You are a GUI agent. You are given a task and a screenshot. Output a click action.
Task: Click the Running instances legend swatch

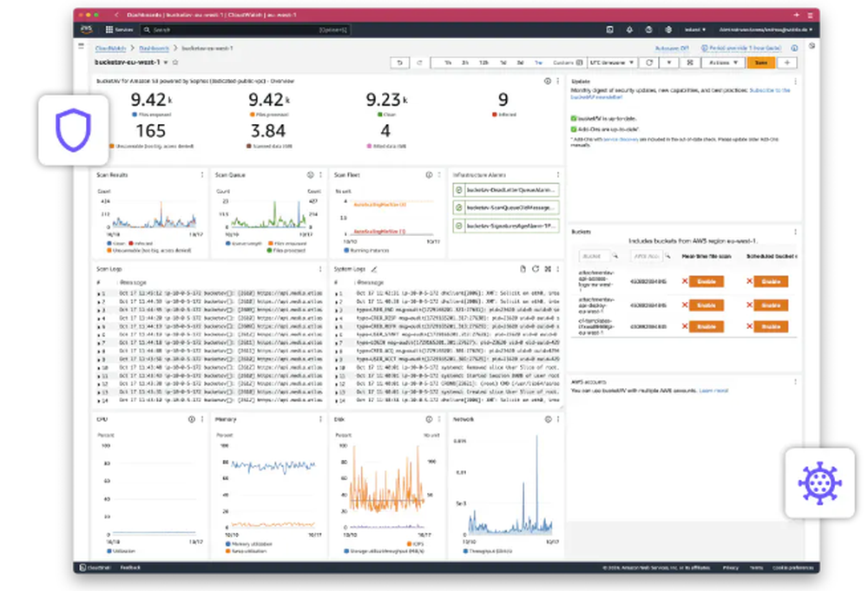coord(346,250)
